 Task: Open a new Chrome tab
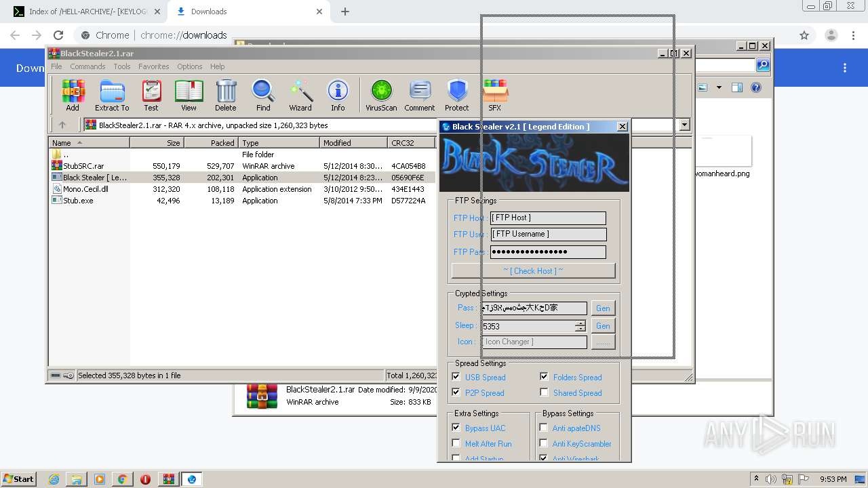(344, 12)
